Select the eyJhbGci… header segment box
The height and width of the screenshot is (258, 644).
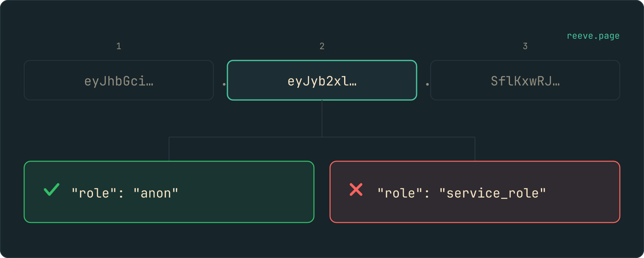[x=119, y=80]
